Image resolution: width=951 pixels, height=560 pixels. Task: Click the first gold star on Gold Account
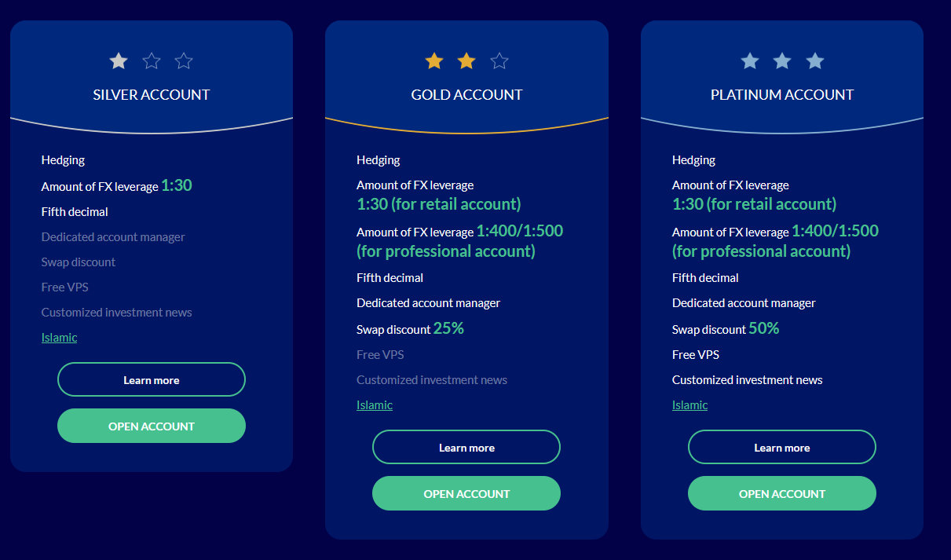[x=433, y=60]
